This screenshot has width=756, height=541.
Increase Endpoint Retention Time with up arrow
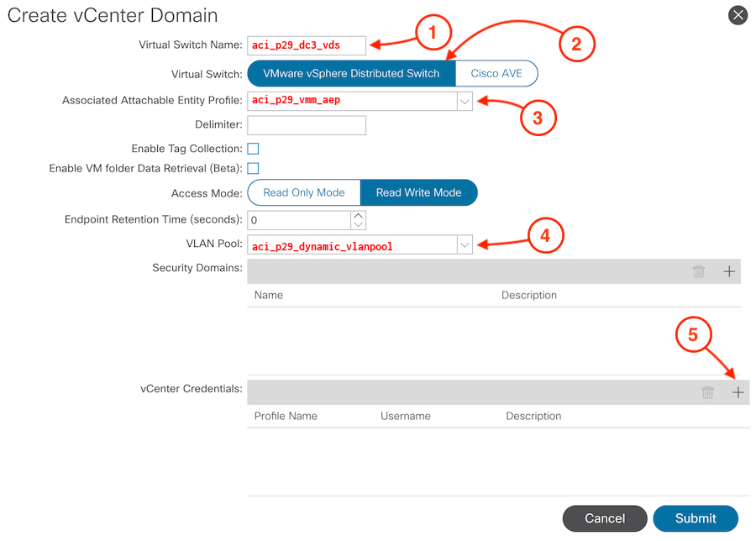click(x=358, y=216)
